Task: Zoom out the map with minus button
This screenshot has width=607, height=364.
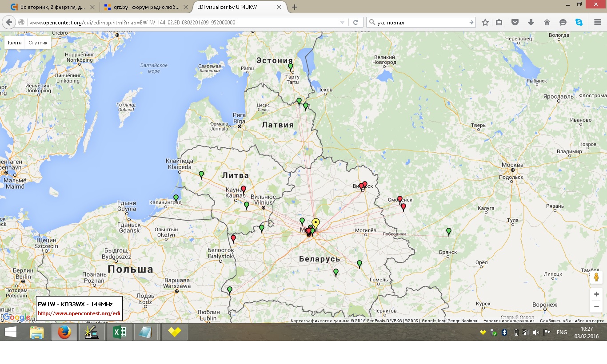Action: coord(596,306)
